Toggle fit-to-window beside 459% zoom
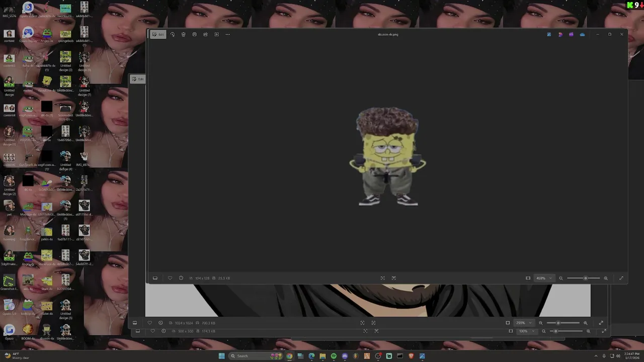Screen dimensions: 644x362 [528, 278]
